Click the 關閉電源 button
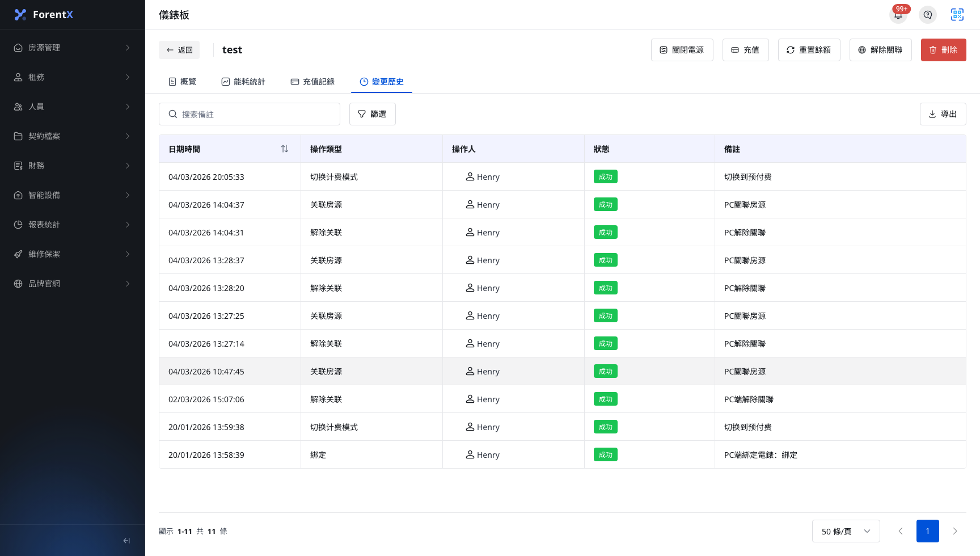Viewport: 980px width, 556px height. point(682,50)
